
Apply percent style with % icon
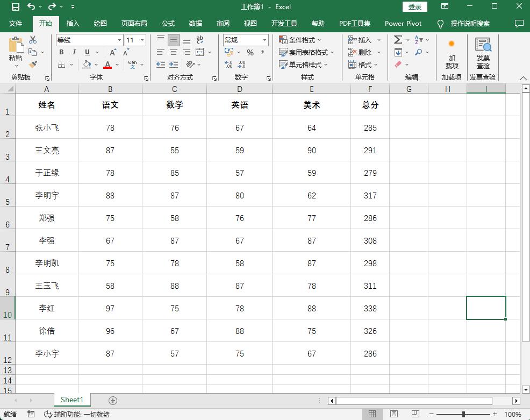[250, 52]
